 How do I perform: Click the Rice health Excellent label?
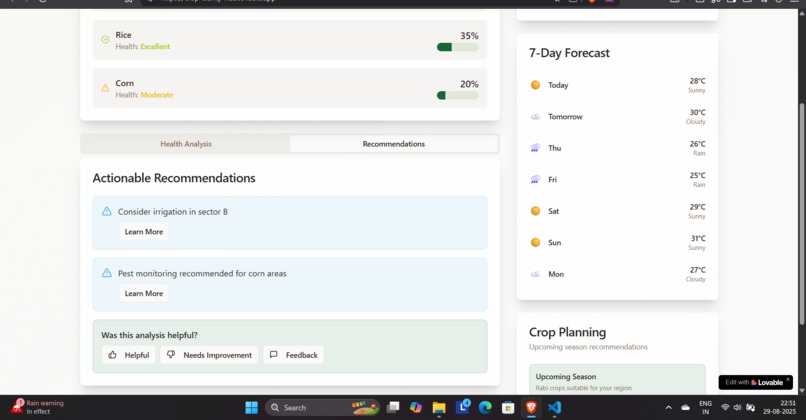[155, 46]
